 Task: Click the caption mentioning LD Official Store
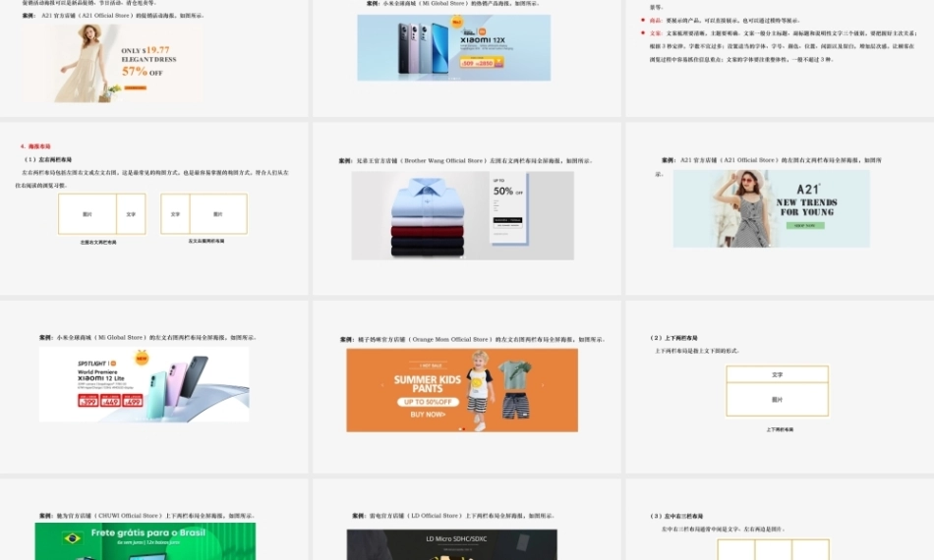452,516
